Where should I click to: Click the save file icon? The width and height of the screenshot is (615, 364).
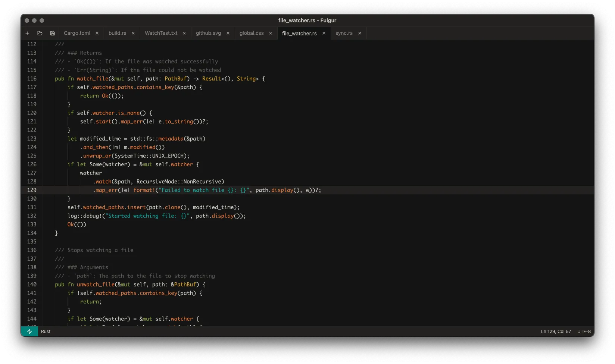click(x=53, y=33)
